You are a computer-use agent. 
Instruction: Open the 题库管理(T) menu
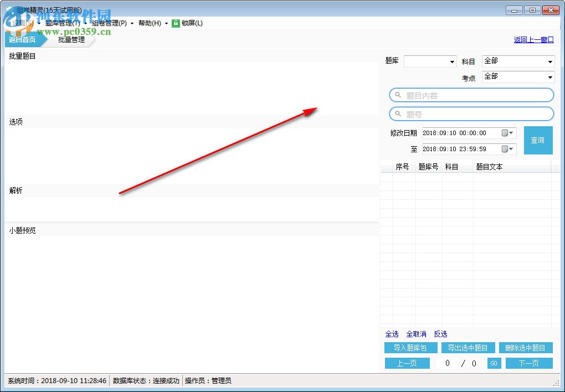63,23
